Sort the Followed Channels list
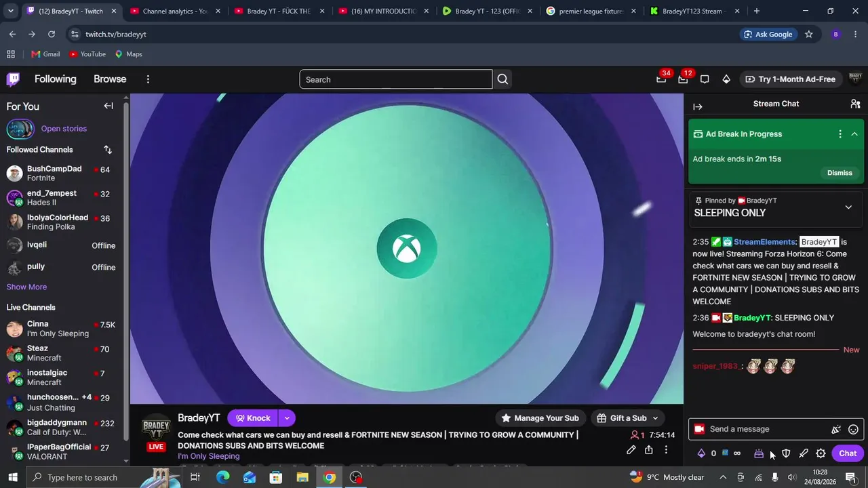The width and height of the screenshot is (868, 488). click(x=108, y=149)
